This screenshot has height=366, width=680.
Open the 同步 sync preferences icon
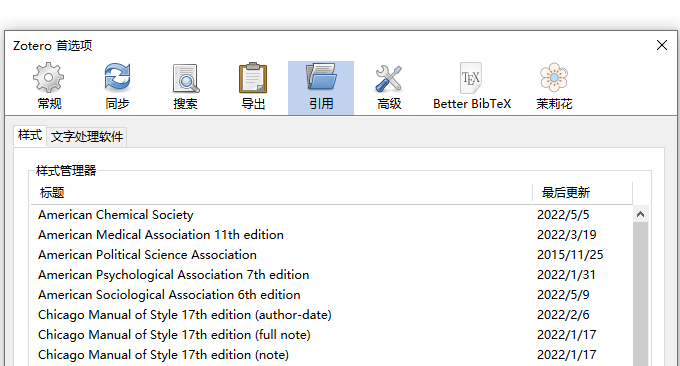[x=117, y=77]
